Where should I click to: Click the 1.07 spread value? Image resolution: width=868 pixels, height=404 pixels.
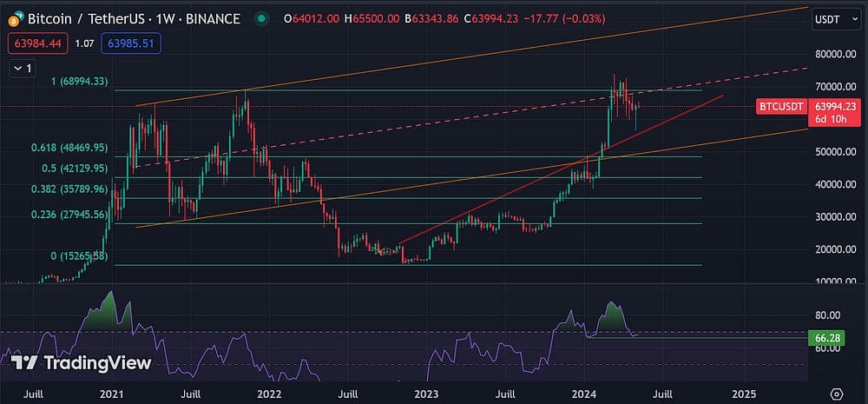pyautogui.click(x=85, y=43)
